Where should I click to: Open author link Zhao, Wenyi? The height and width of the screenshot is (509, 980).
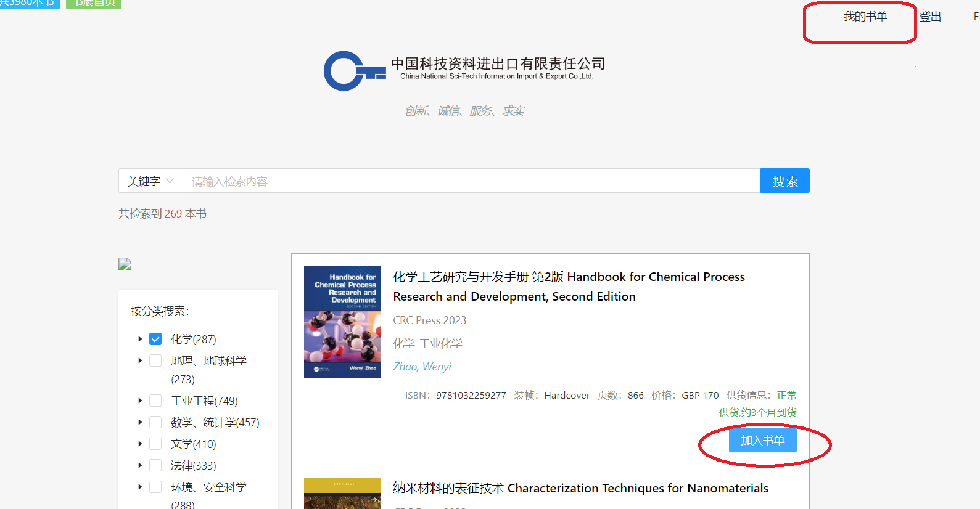[422, 367]
